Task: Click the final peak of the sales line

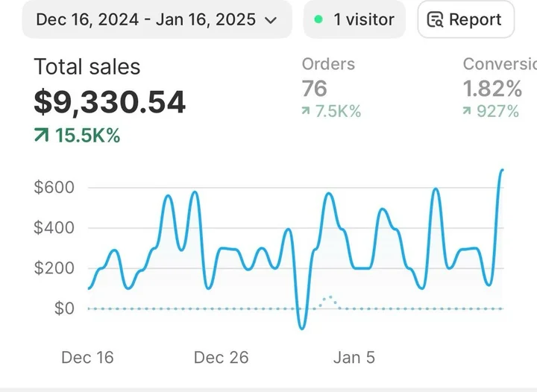Action: 502,171
